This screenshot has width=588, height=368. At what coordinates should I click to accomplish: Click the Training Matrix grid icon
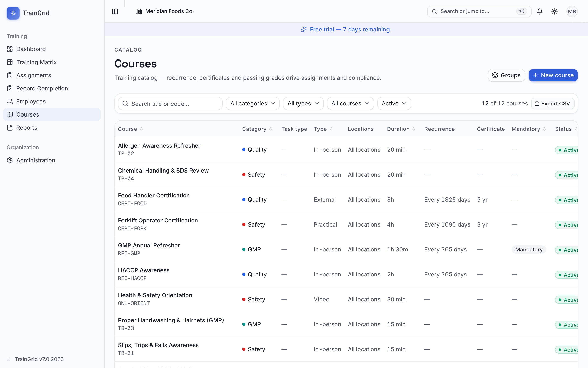tap(10, 62)
